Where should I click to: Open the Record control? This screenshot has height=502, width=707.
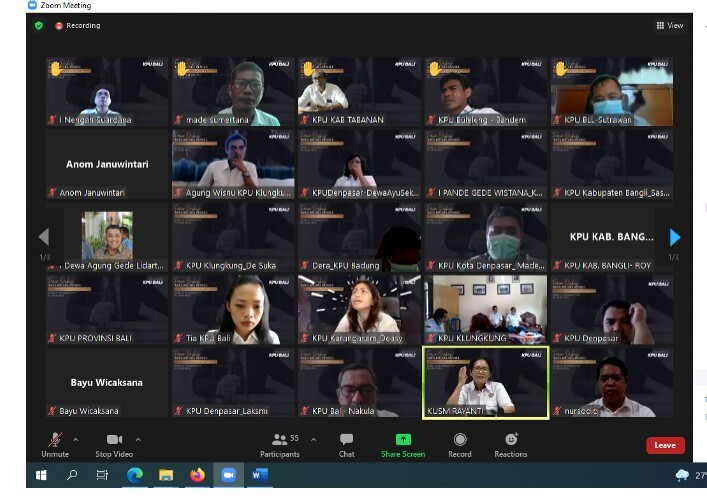click(460, 444)
